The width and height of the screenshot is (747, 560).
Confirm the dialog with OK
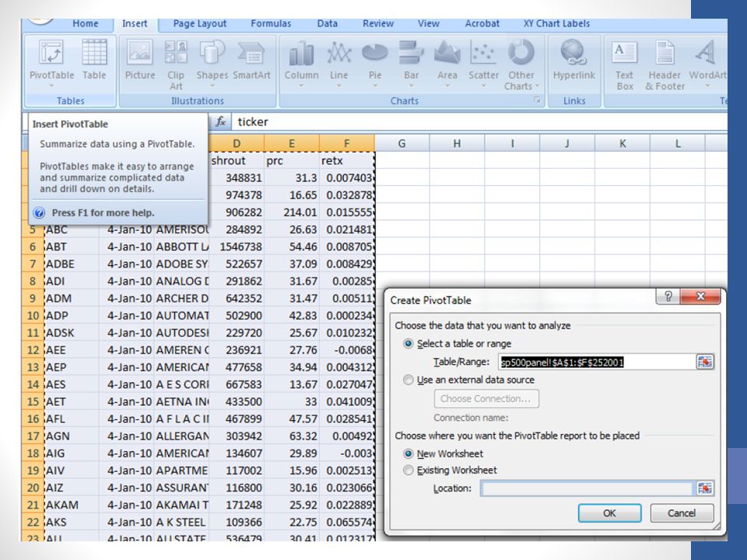[609, 513]
